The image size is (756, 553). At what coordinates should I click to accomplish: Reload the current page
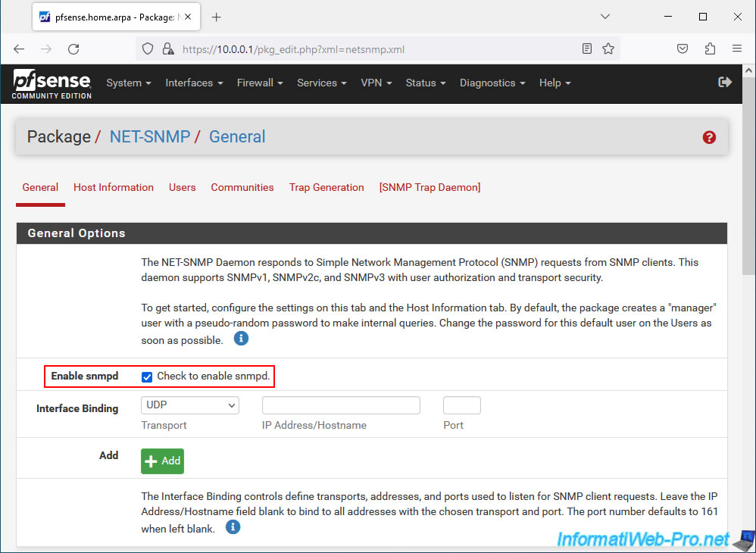coord(73,48)
